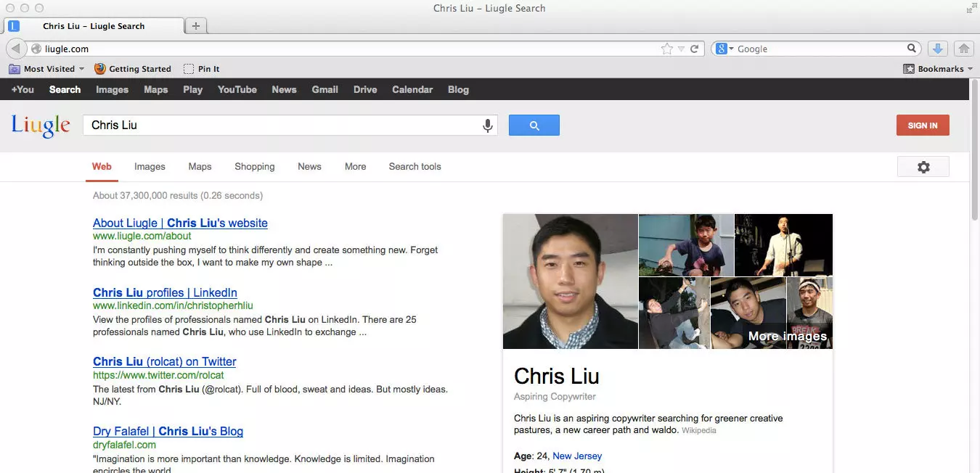
Task: Open YouTube from the top black bar
Action: click(x=237, y=90)
